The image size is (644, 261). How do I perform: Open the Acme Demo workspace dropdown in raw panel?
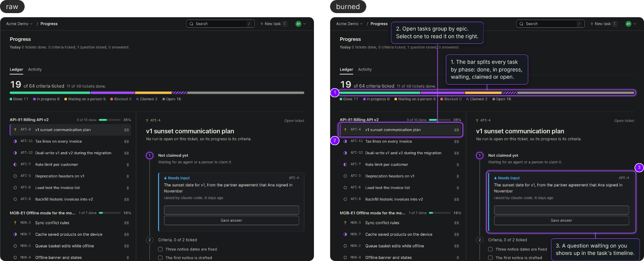pyautogui.click(x=19, y=24)
